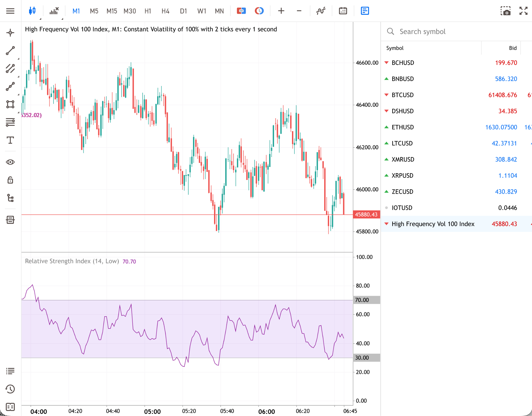Select the ZECUSD symbol row

coord(456,192)
